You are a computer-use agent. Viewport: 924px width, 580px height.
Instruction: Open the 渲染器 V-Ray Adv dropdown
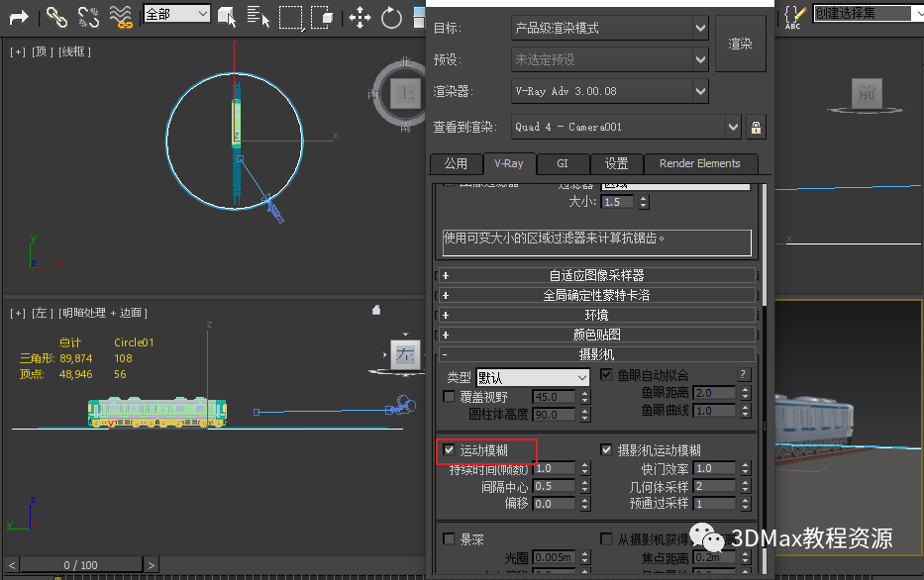pos(609,91)
